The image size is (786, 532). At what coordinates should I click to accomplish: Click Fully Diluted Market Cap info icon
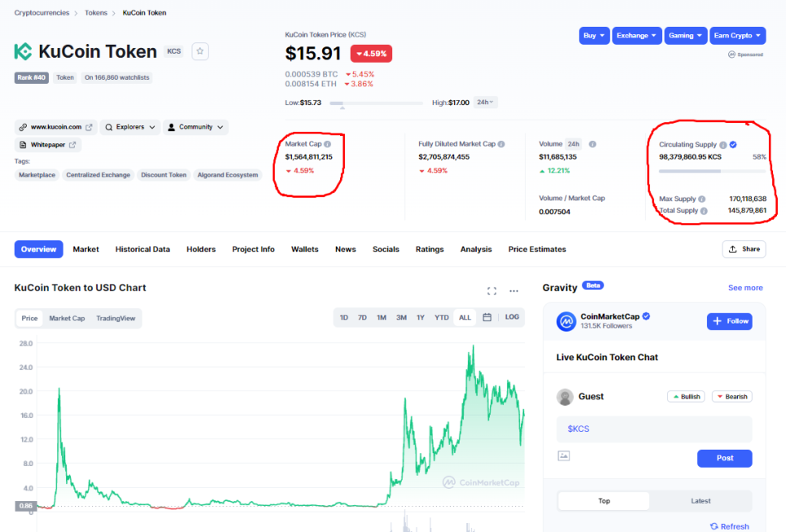(x=501, y=144)
